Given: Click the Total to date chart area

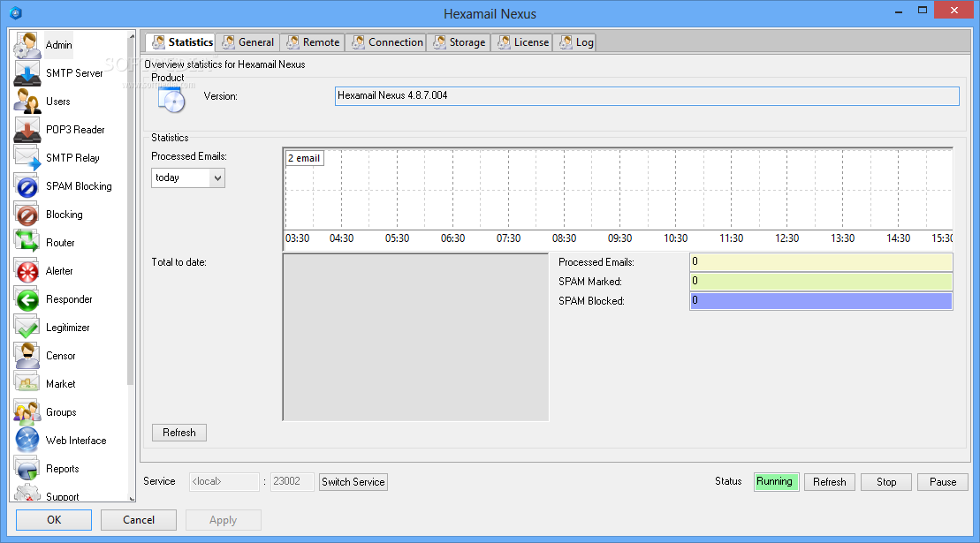Looking at the screenshot, I should click(x=415, y=337).
